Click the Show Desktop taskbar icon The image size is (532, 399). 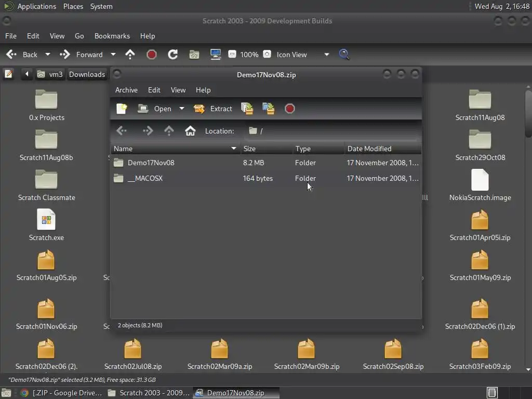pyautogui.click(x=6, y=393)
